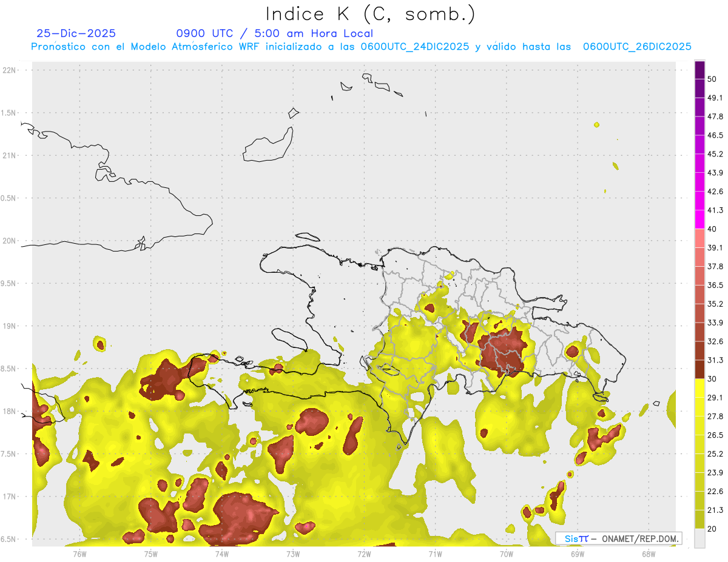The image size is (728, 562).
Task: Click the 76W longitude axis label
Action: [79, 554]
